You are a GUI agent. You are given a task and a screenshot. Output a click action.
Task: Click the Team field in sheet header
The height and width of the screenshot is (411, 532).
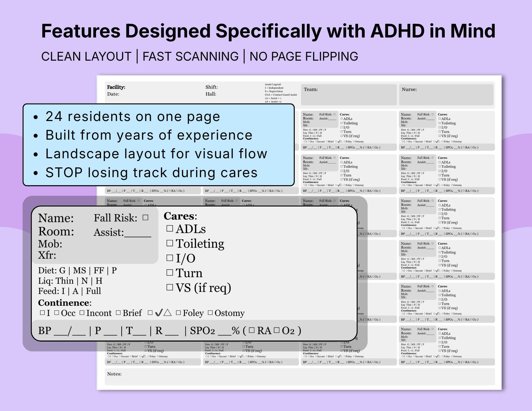click(x=349, y=95)
